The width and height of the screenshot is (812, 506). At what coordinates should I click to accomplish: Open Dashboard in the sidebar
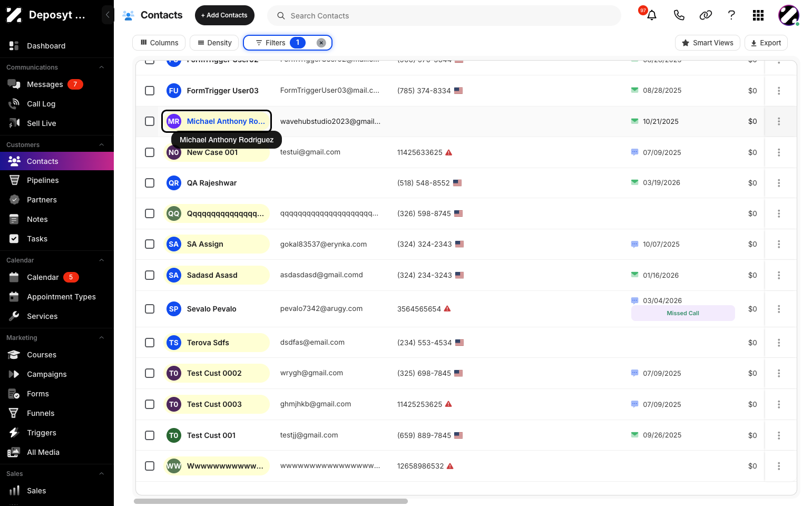pyautogui.click(x=57, y=46)
